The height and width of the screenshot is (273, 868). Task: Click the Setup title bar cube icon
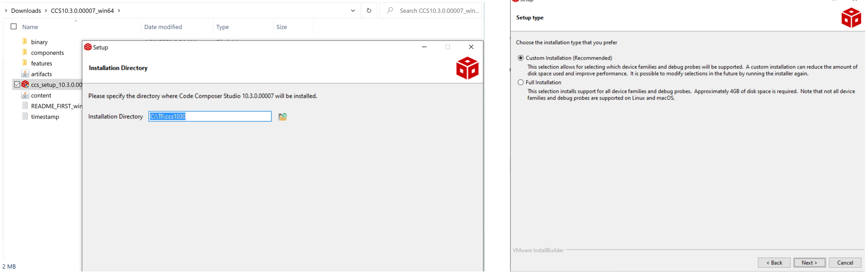tap(88, 47)
